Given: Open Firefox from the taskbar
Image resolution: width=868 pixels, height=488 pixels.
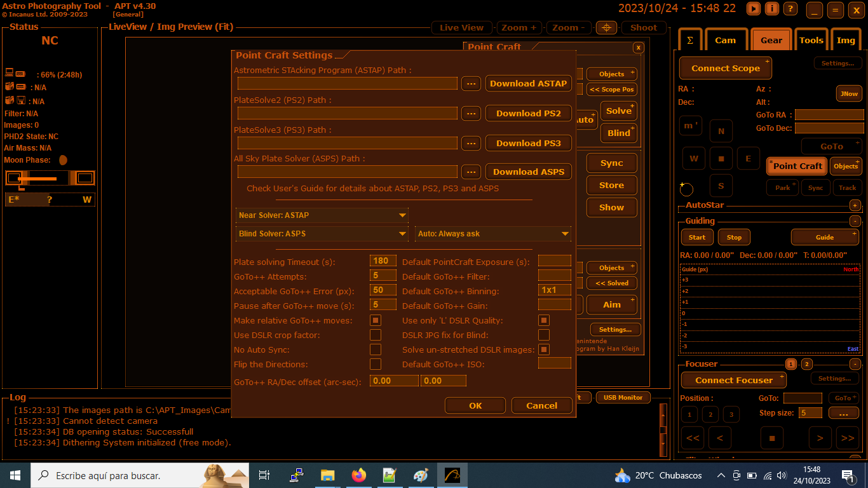Looking at the screenshot, I should click(x=359, y=475).
